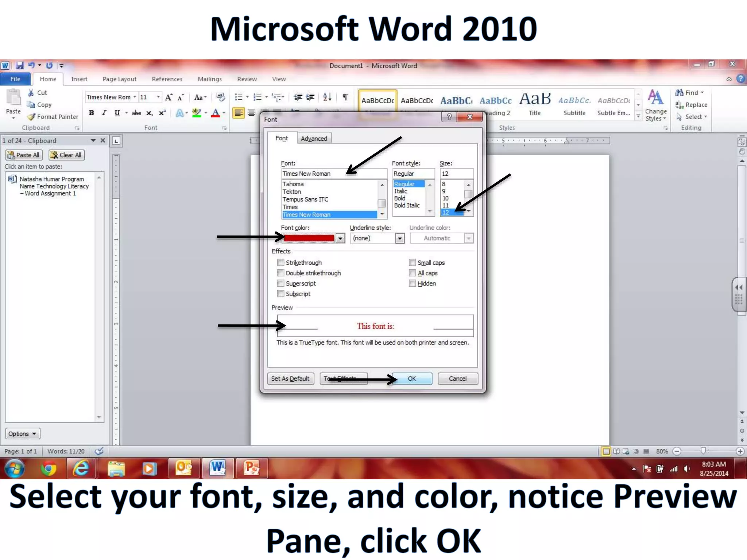Expand the Find dropdown in Editing

click(702, 93)
